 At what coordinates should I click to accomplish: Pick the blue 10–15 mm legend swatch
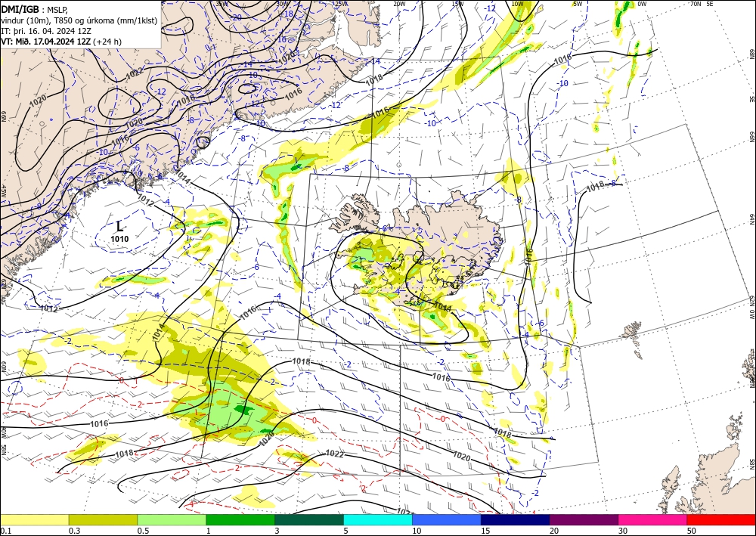click(447, 519)
